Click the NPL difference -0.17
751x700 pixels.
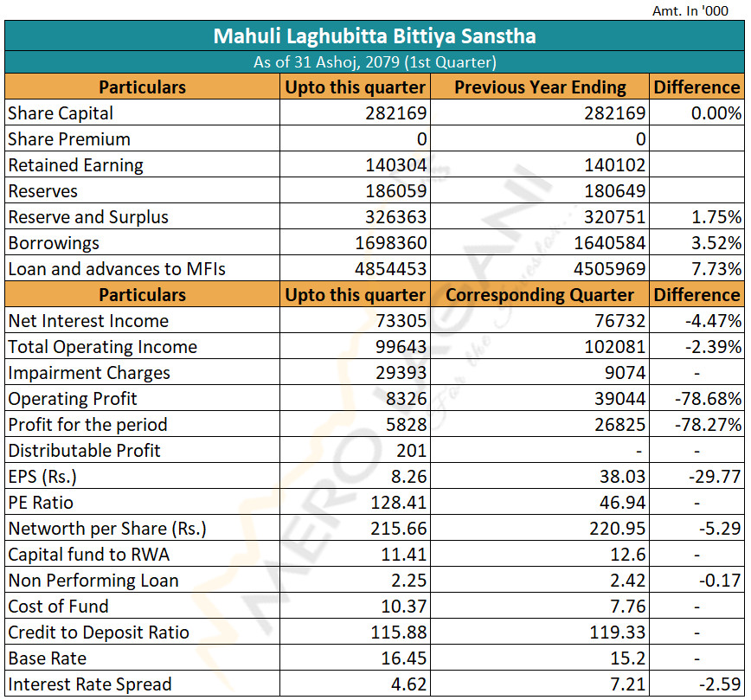pos(720,581)
